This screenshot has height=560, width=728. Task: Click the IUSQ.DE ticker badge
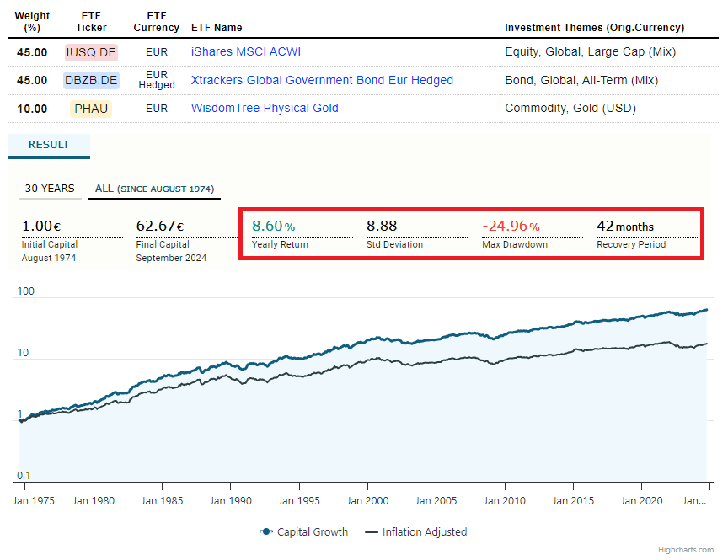[91, 52]
